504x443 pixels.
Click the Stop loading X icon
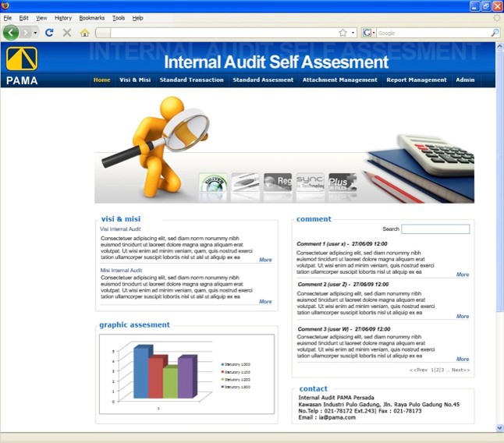pos(67,33)
